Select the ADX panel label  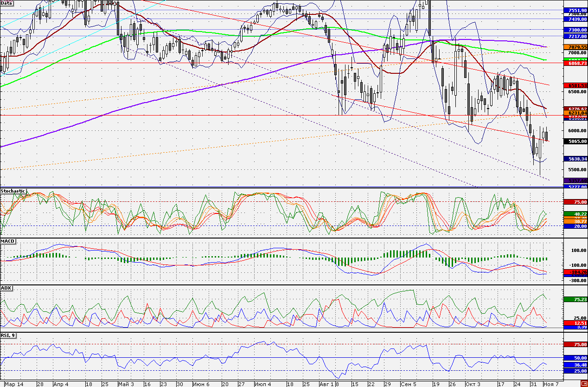click(x=6, y=288)
